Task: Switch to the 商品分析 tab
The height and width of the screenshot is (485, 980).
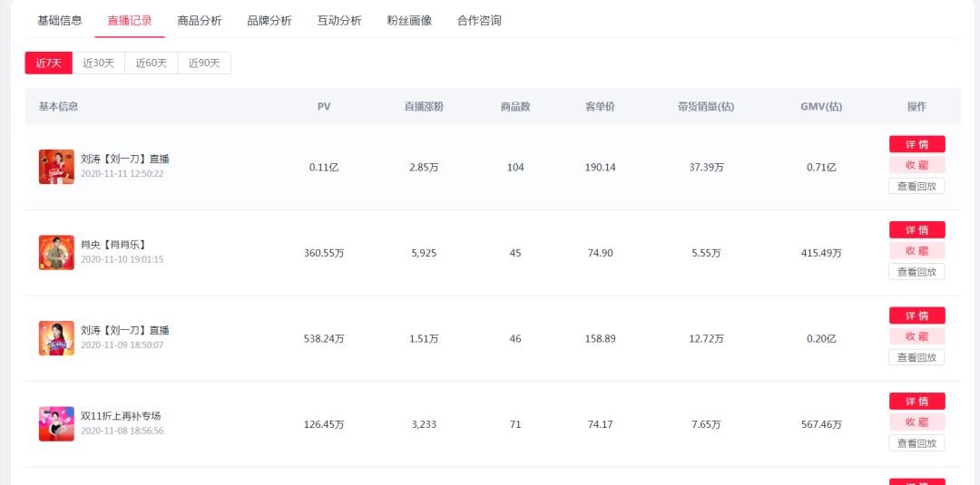Action: coord(200,21)
